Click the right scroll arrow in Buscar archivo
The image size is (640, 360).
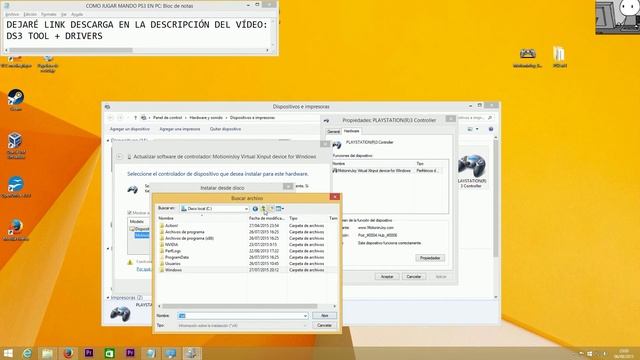(x=335, y=306)
